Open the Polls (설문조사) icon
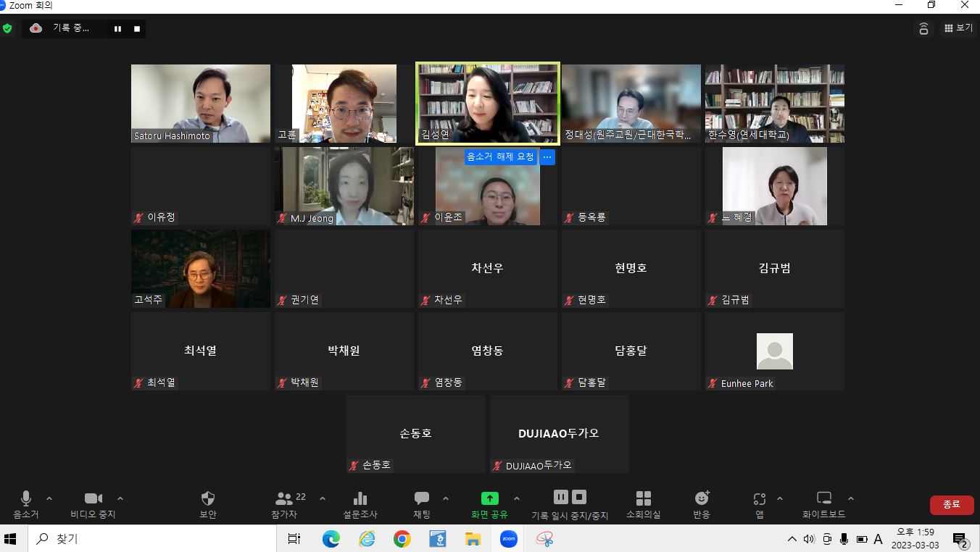The height and width of the screenshot is (552, 980). [x=360, y=498]
